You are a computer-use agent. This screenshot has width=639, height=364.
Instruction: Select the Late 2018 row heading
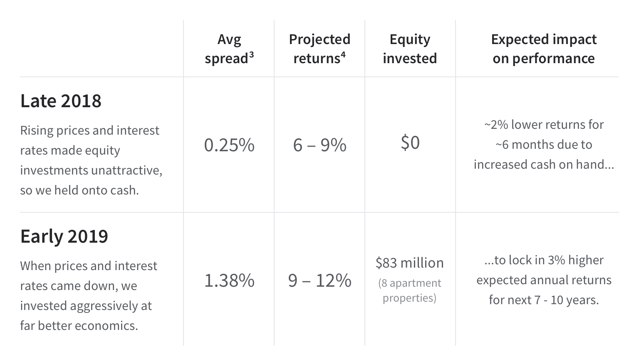[x=61, y=101]
